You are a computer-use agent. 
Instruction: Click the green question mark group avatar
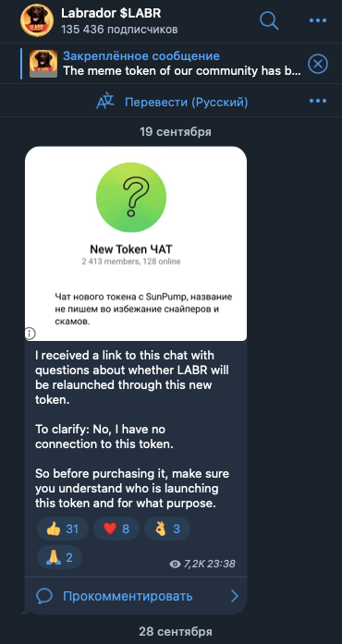point(131,198)
